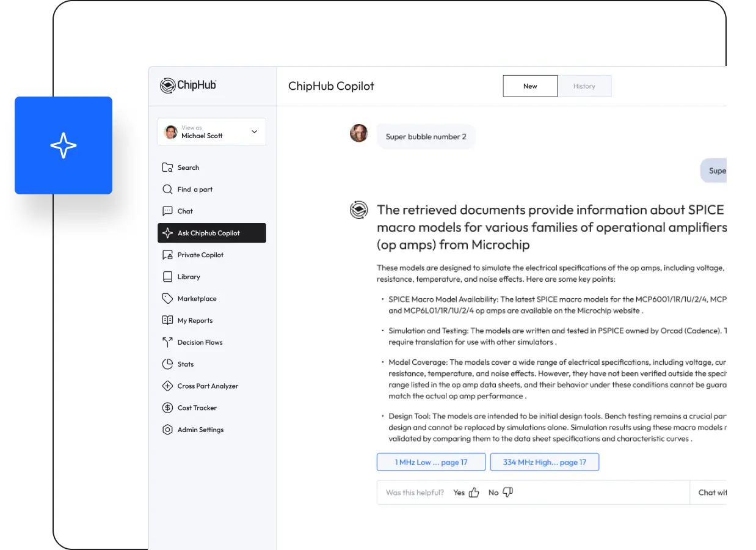Click the Find a part magnifier icon

(x=167, y=189)
